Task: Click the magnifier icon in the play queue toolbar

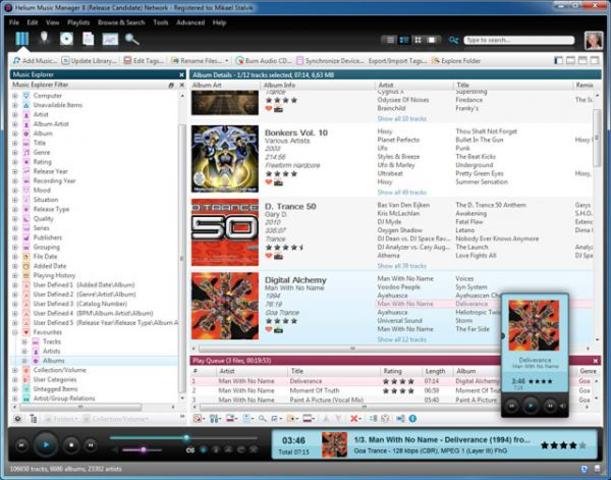Action: (x=262, y=418)
